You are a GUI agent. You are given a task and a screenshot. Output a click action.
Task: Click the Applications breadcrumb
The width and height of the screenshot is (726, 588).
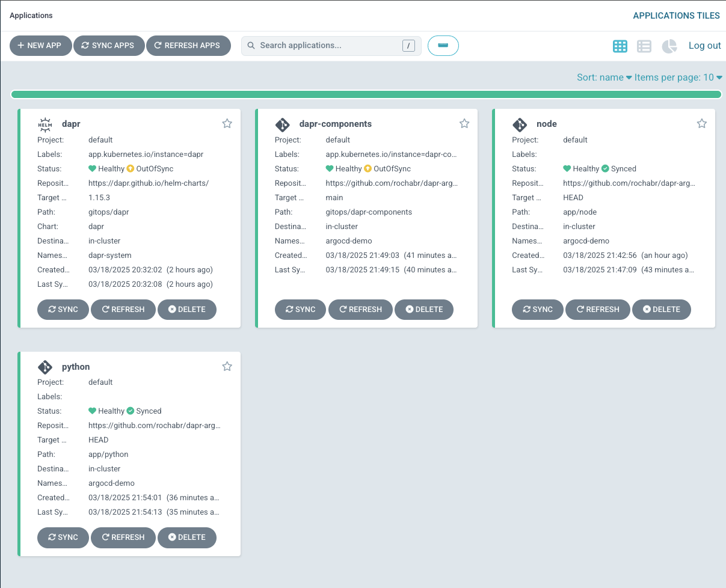[x=31, y=16]
